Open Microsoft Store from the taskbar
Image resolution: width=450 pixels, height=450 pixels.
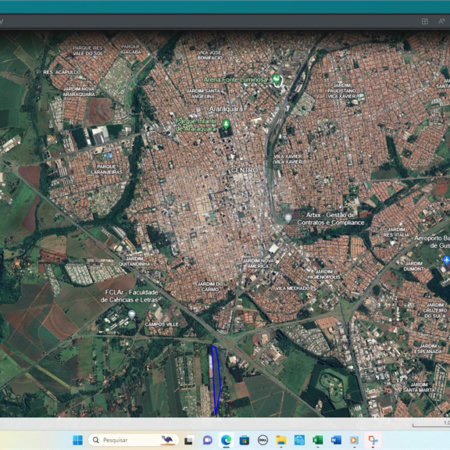244,440
